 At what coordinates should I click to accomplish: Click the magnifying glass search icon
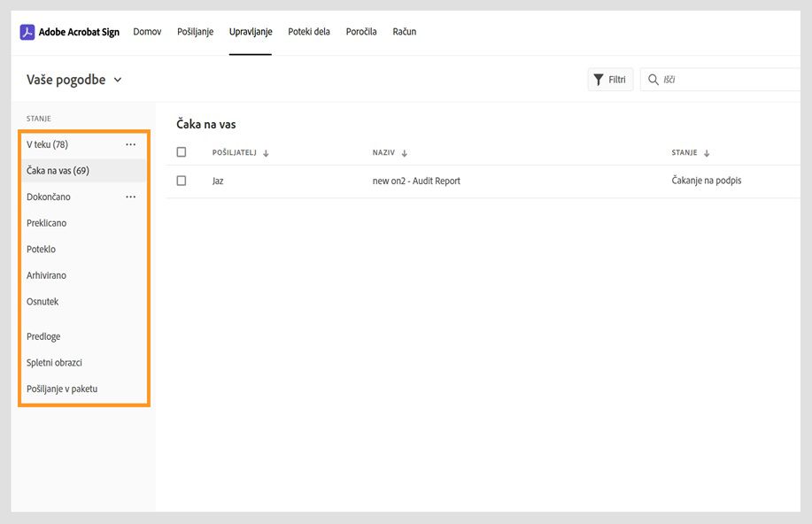pos(655,79)
